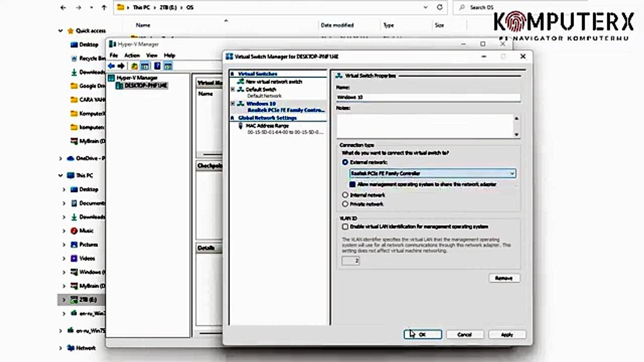Screen dimensions: 644x362
Task: Click the Up One Level icon in Hyper-V toolbar
Action: click(134, 66)
